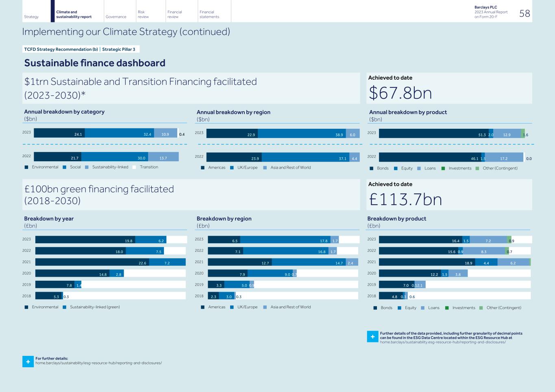Expand the Achieved to date $67.8bn panel

point(449,88)
